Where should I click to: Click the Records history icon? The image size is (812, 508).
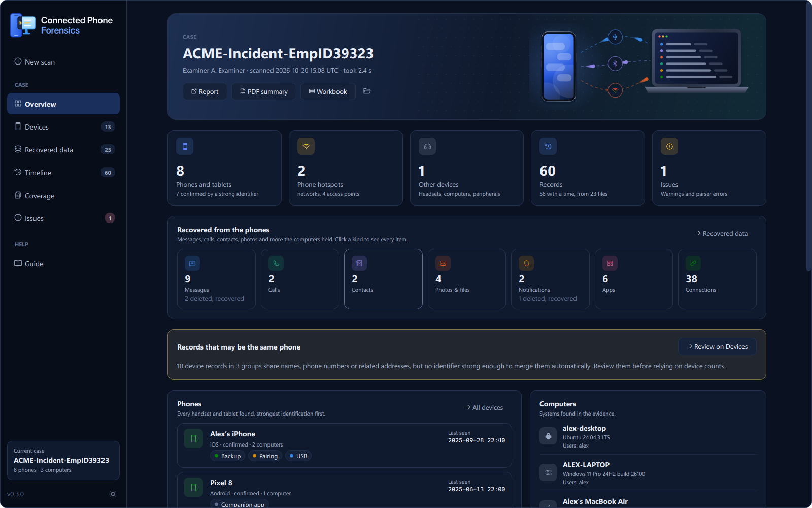pos(548,146)
